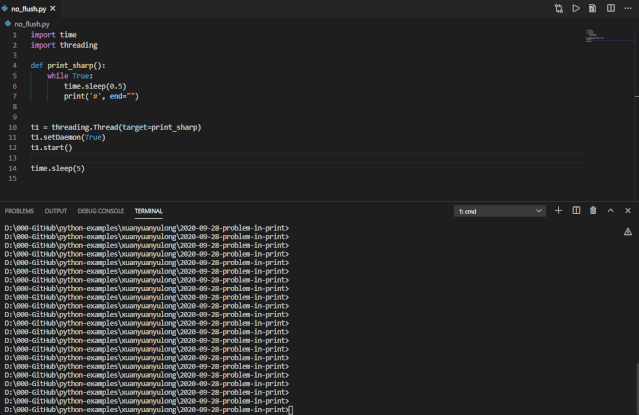Click no_flush.py in the breadcrumb
The height and width of the screenshot is (415, 639).
pyautogui.click(x=30, y=23)
